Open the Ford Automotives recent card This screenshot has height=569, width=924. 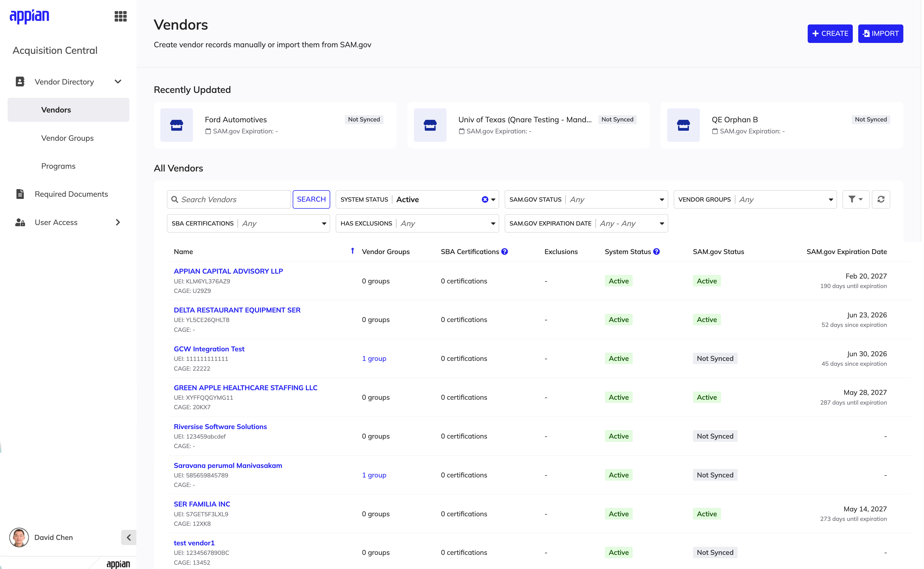pos(275,125)
